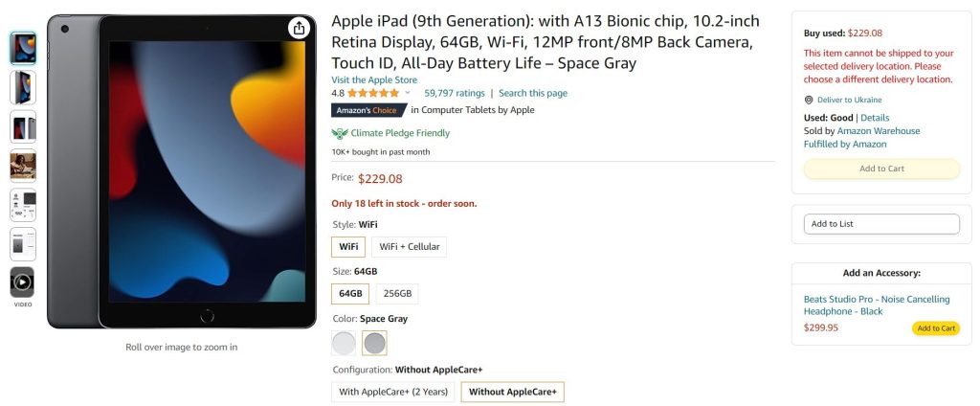Select With AppleCare+ (2 Years) configuration
Screen dimensions: 980x406
392,392
